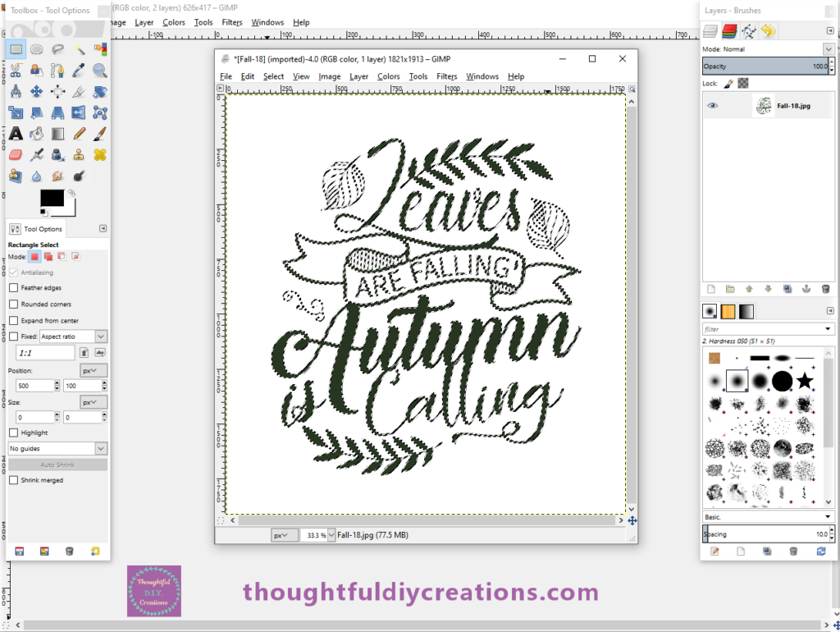840x632 pixels.
Task: Hide the Fall-18.jpg layer via eye icon
Action: click(x=712, y=105)
